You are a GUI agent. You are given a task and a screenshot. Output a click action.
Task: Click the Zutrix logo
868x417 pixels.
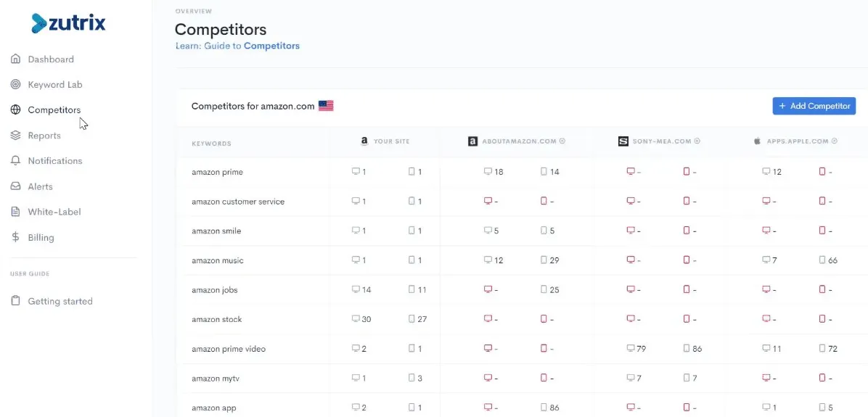[x=69, y=22]
